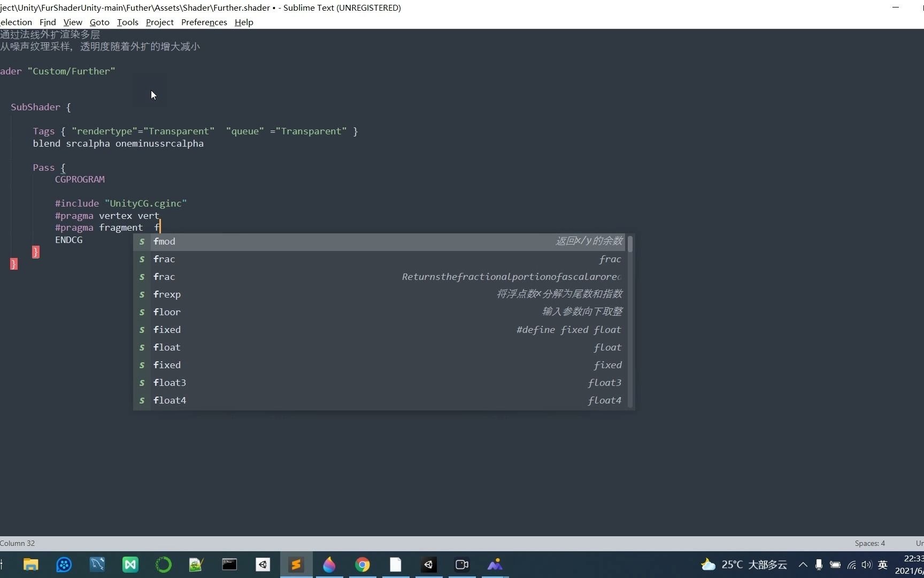Click the blend srcalpha oneminussrcalpha line
Screen dimensions: 924x578
[x=118, y=143]
